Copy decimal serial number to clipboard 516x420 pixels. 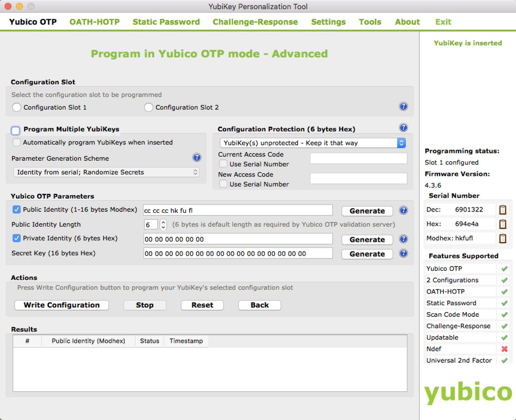[x=502, y=210]
